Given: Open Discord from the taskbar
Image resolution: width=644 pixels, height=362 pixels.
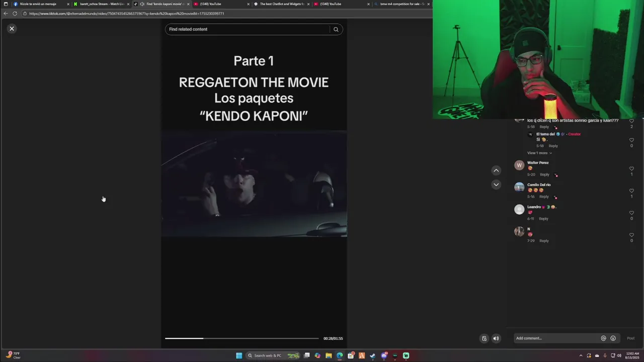Looking at the screenshot, I should [384, 355].
